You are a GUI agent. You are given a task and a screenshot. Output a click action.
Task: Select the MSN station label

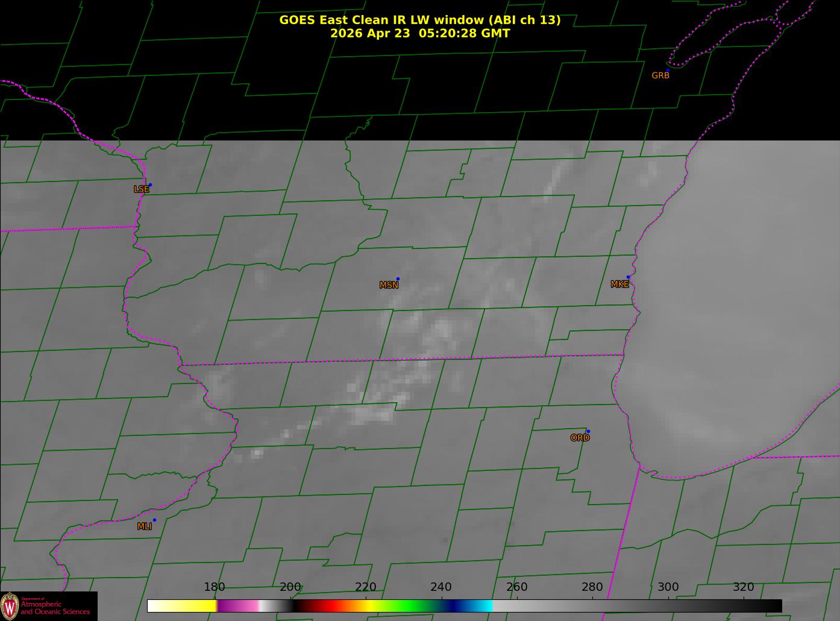(389, 285)
